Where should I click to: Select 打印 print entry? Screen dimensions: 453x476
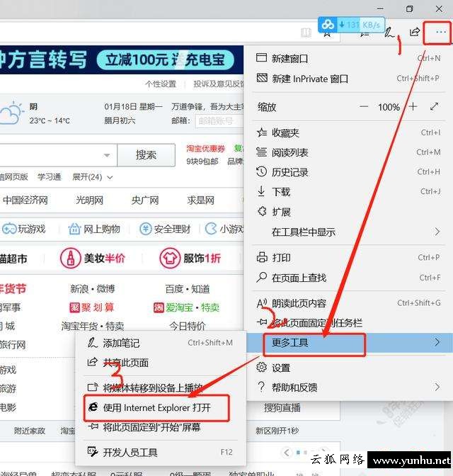click(x=348, y=257)
